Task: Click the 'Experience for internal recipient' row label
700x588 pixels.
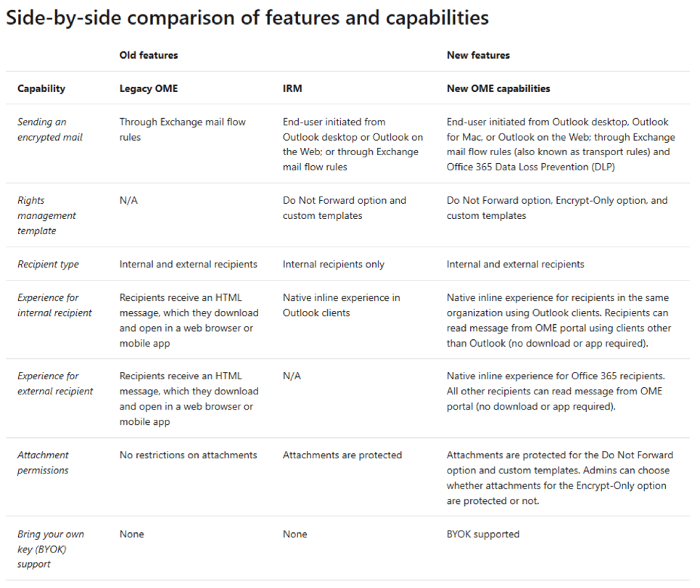Action: [54, 305]
